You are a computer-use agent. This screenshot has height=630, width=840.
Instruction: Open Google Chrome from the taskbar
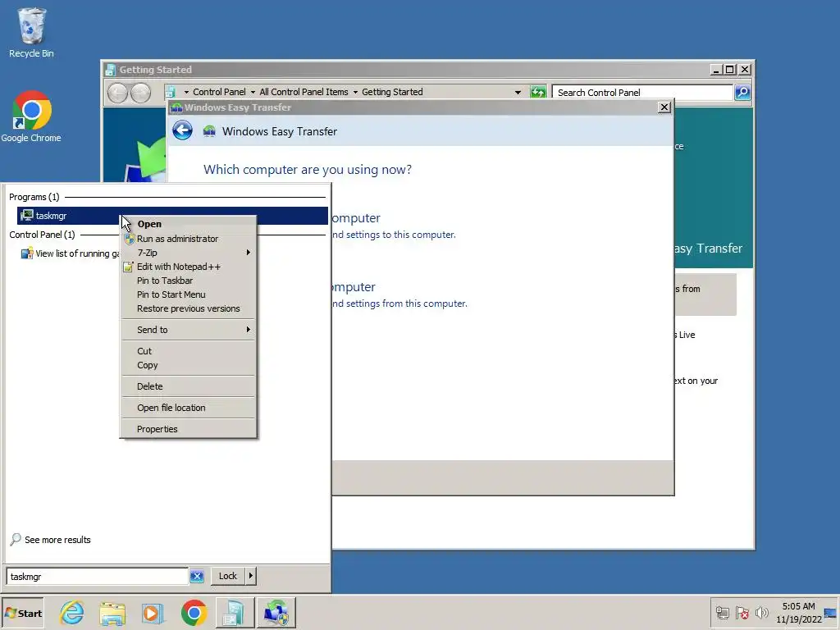(194, 613)
